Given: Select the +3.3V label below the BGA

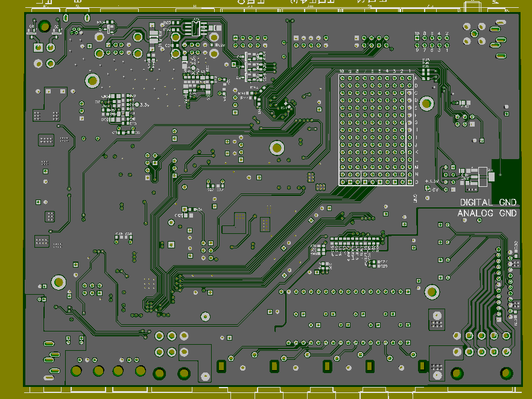Looking at the screenshot, I should tap(431, 181).
